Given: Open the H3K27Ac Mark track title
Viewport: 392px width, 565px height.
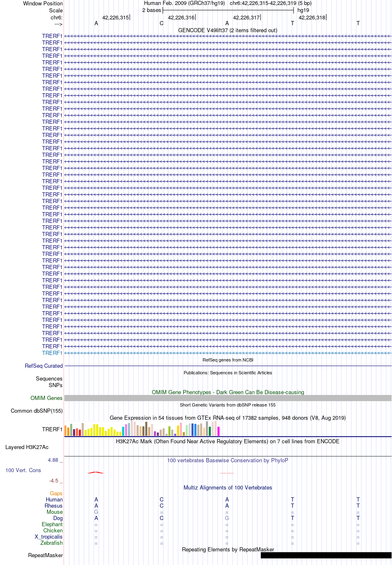Looking at the screenshot, I should [228, 442].
